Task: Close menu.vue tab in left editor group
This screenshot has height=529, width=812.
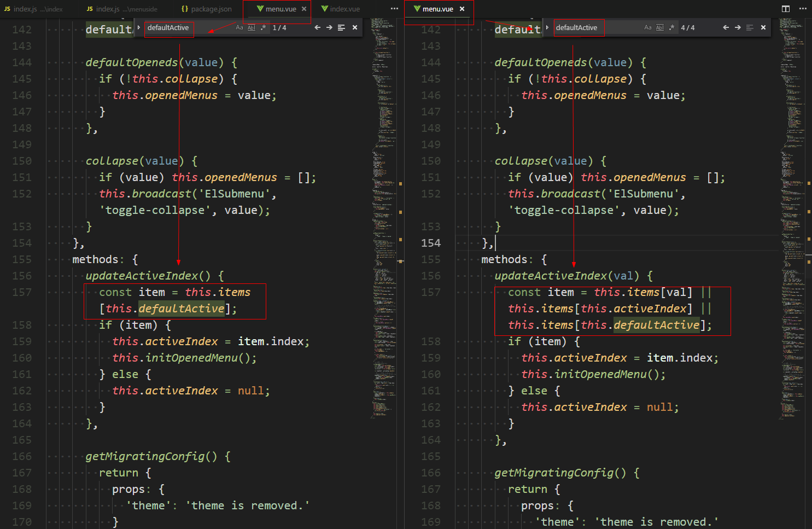Action: pos(304,9)
